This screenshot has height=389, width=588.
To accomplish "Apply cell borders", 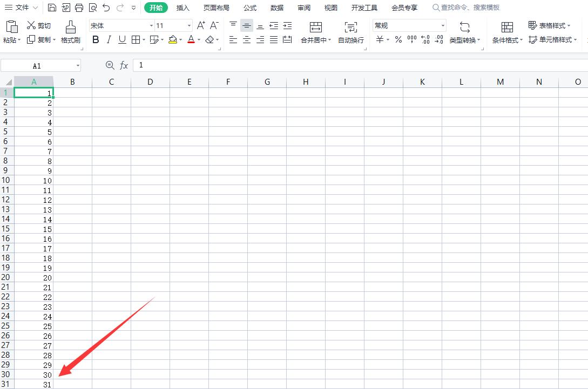I will (136, 39).
